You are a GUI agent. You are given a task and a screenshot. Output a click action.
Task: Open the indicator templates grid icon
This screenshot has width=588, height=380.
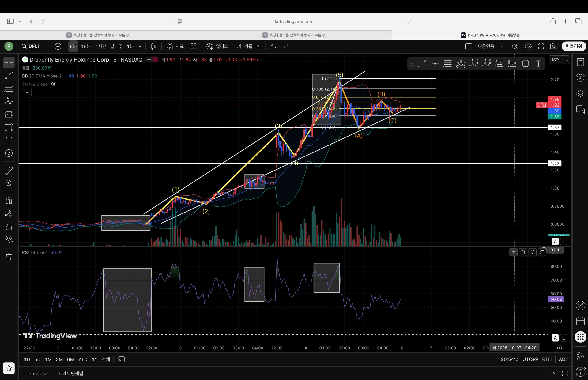(x=194, y=46)
